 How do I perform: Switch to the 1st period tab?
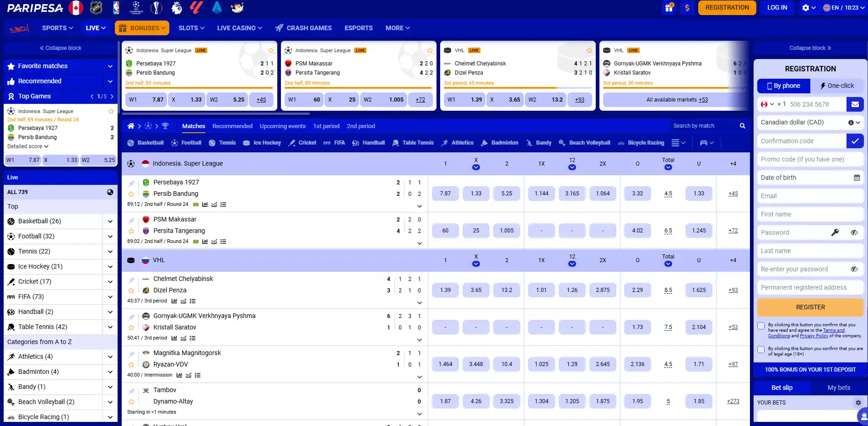point(326,126)
